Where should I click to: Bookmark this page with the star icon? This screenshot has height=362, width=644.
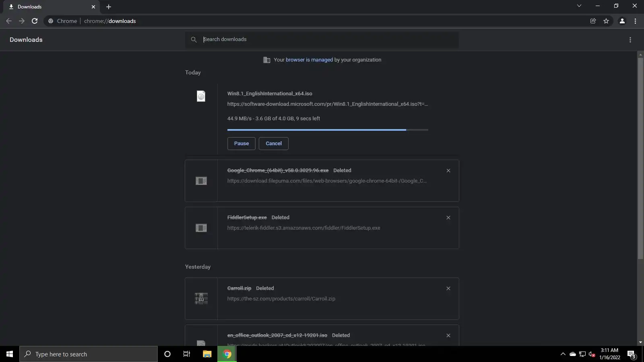[606, 21]
